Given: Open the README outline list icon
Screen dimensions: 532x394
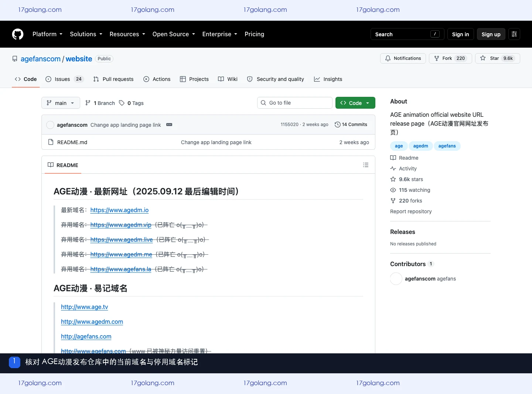Looking at the screenshot, I should pyautogui.click(x=366, y=165).
